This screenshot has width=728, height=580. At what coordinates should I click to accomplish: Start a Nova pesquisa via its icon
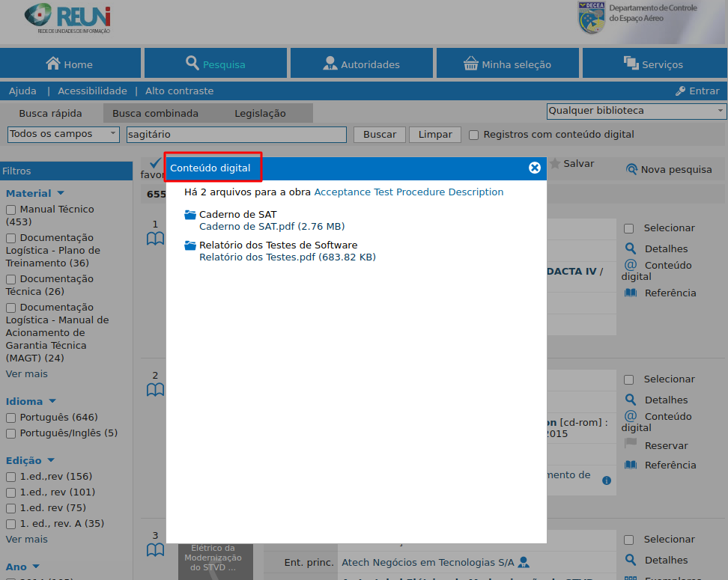pyautogui.click(x=631, y=169)
